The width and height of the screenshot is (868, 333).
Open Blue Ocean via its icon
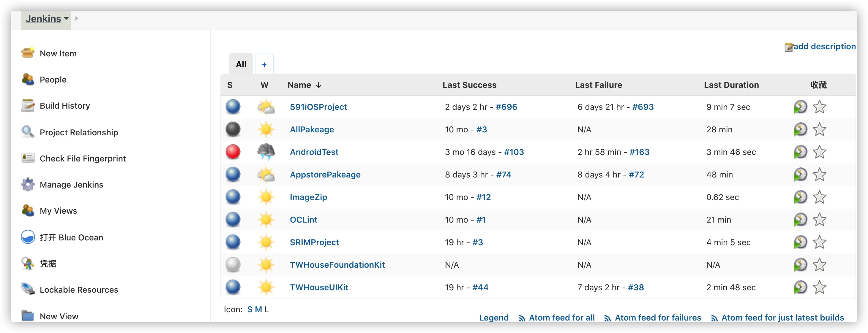point(28,237)
